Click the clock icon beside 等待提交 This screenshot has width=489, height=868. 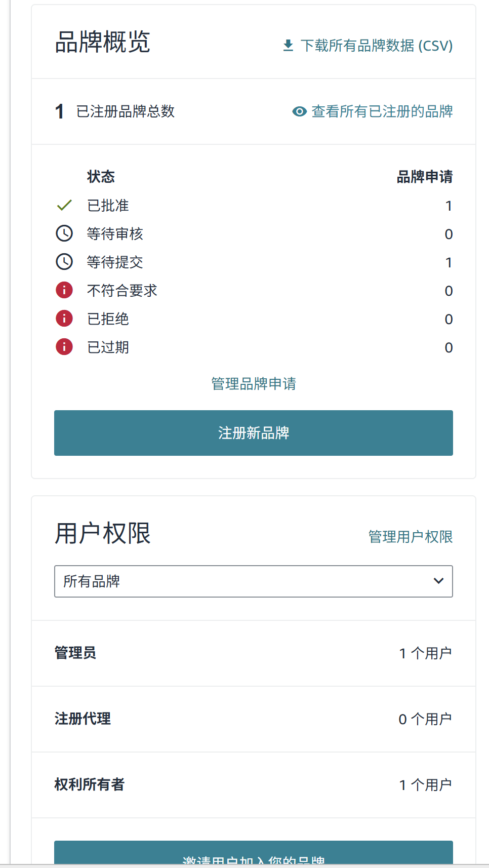(x=64, y=262)
